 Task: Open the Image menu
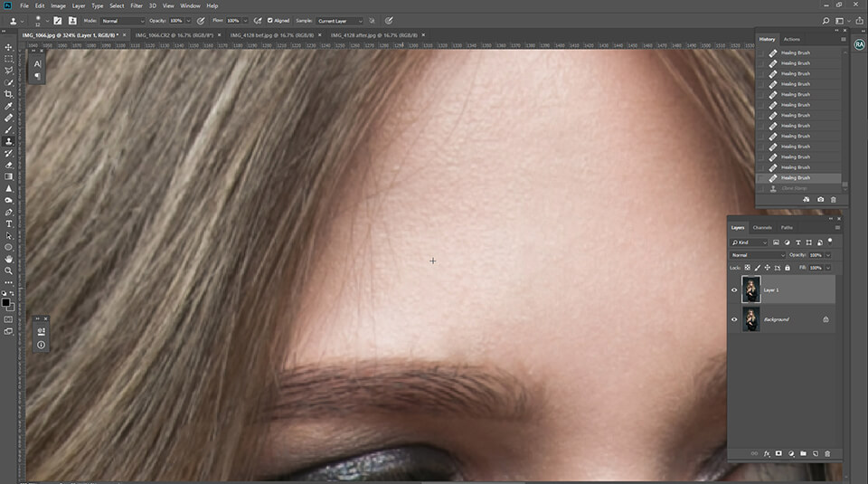coord(58,5)
